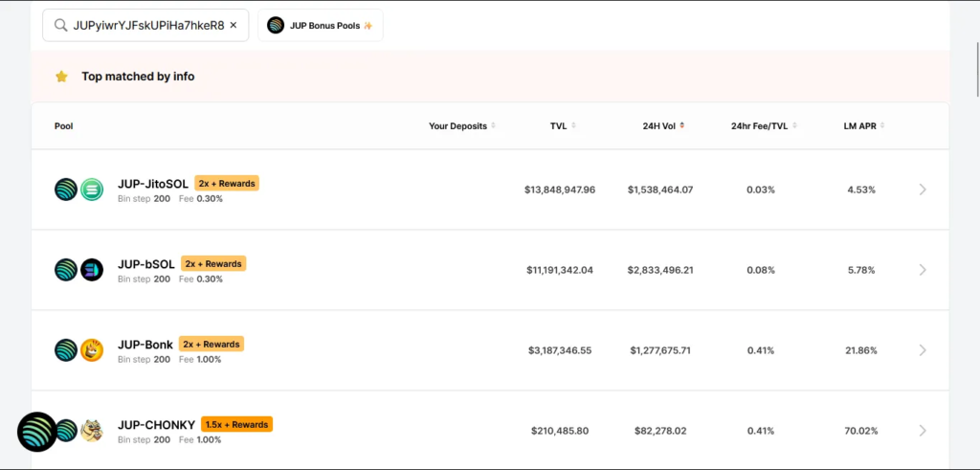Click TVL value $11,191,342.04

560,270
